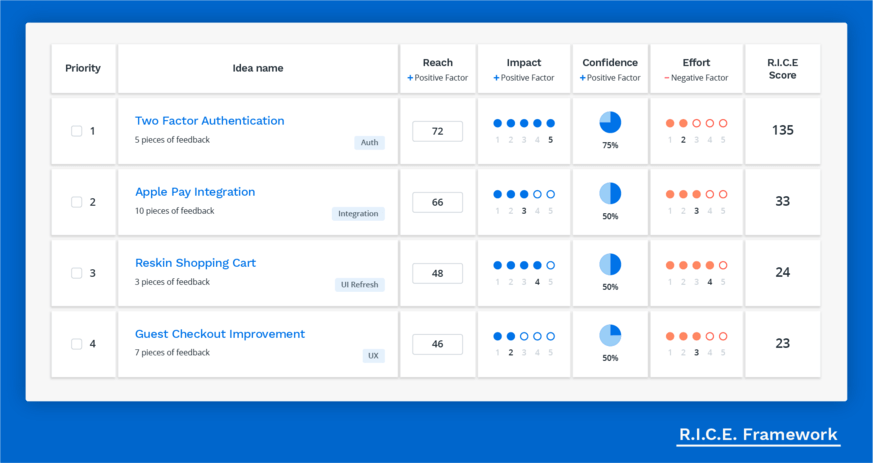The height and width of the screenshot is (463, 873).
Task: Click the Auth tag label
Action: 369,143
